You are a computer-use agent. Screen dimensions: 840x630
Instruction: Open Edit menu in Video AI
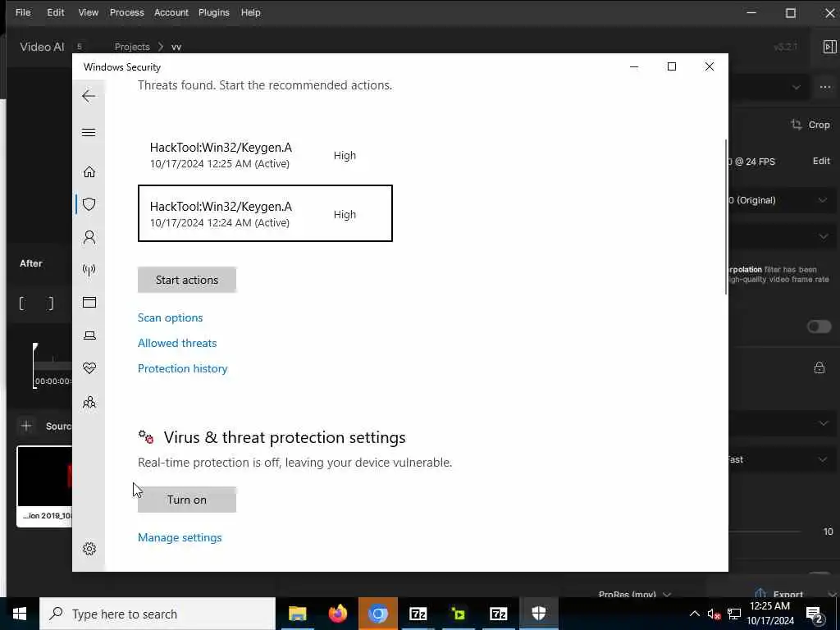tap(55, 12)
